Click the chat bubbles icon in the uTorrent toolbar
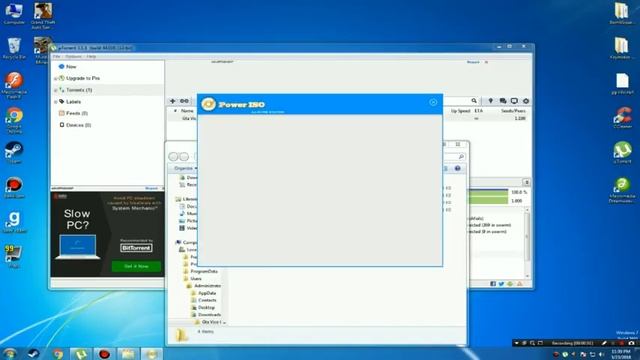The image size is (640, 360). [503, 101]
